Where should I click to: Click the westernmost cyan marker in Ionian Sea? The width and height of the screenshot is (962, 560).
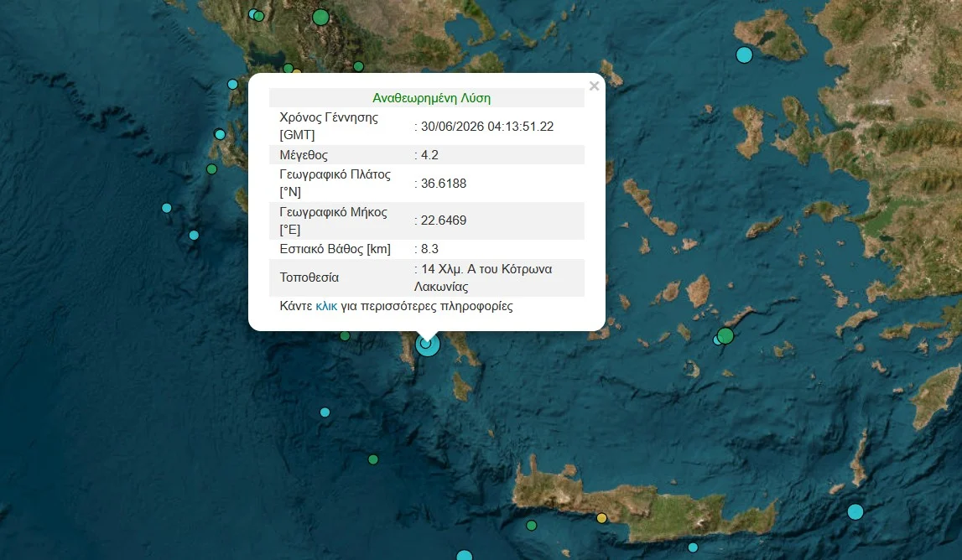click(167, 208)
